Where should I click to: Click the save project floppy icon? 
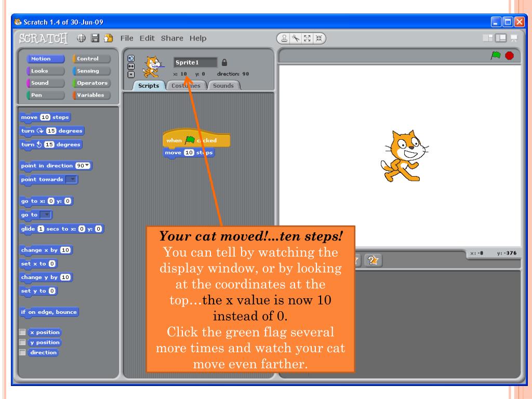pos(96,38)
